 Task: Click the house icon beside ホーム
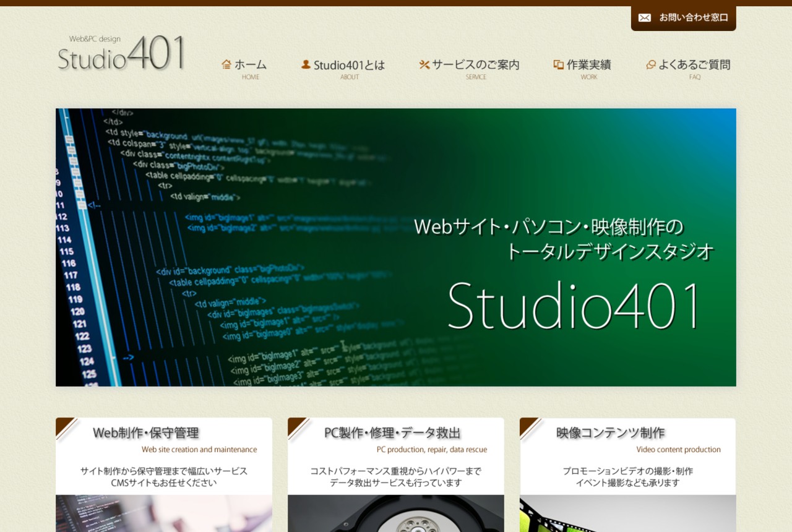pos(226,64)
